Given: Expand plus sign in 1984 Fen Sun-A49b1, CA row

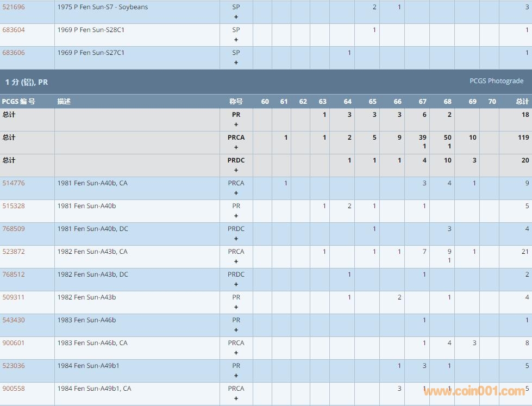Looking at the screenshot, I should coord(236,398).
